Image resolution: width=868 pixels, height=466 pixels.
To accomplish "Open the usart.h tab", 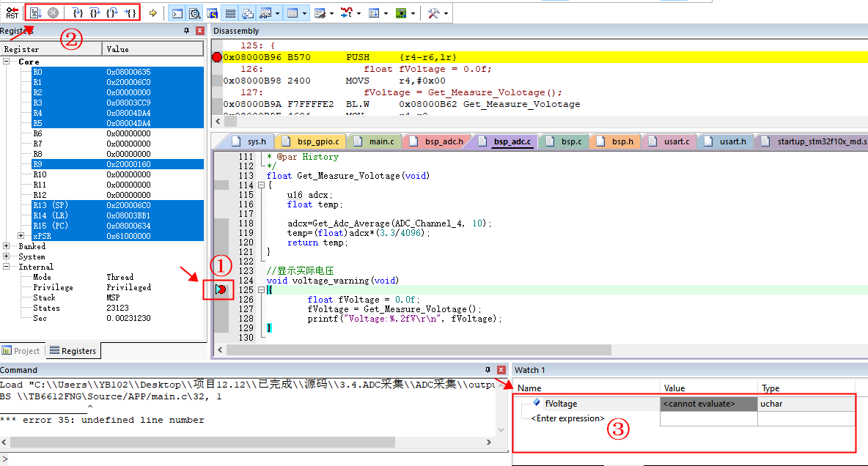I will point(727,141).
